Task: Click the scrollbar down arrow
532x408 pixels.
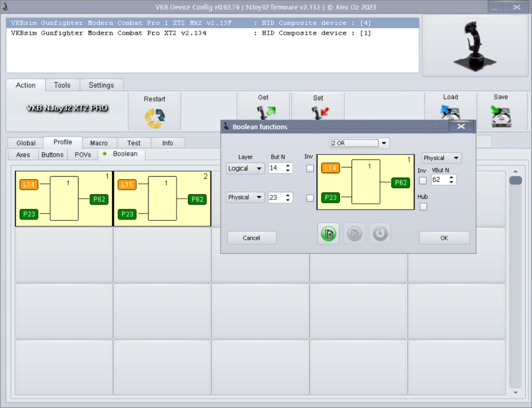Action: coord(515,393)
